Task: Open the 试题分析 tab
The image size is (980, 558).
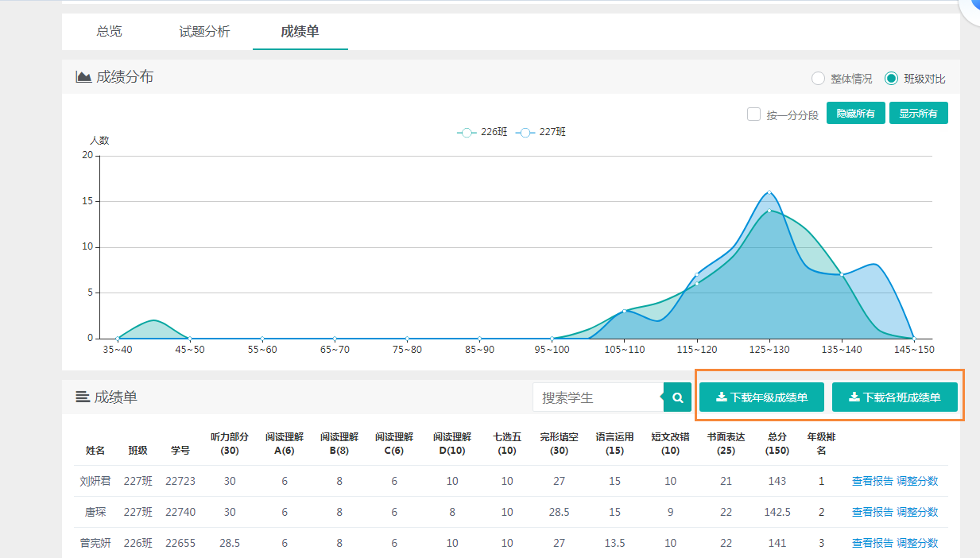Action: (204, 32)
